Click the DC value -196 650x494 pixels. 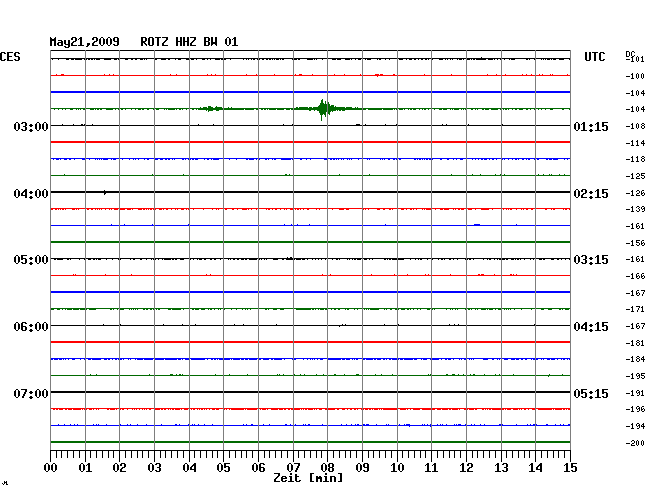[635, 409]
